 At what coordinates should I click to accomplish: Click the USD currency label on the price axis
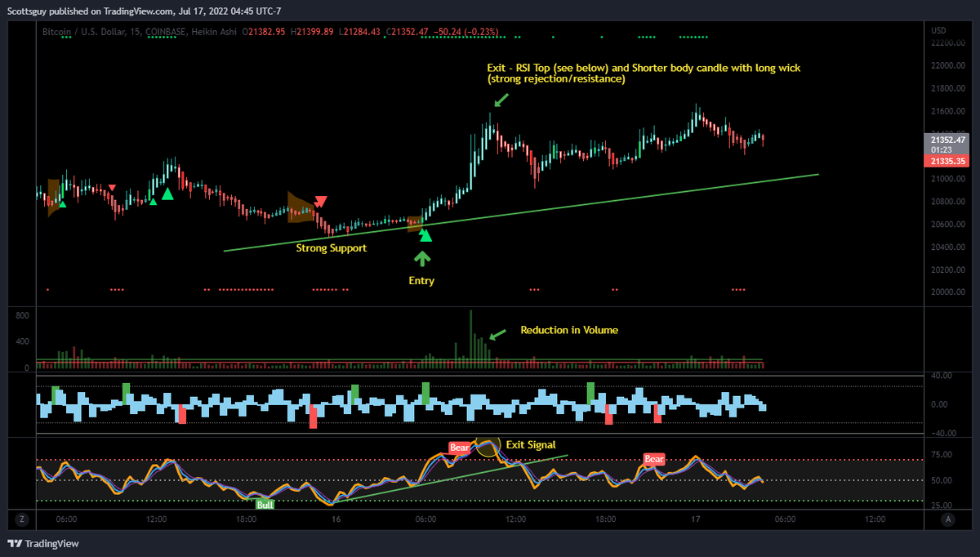[x=938, y=31]
